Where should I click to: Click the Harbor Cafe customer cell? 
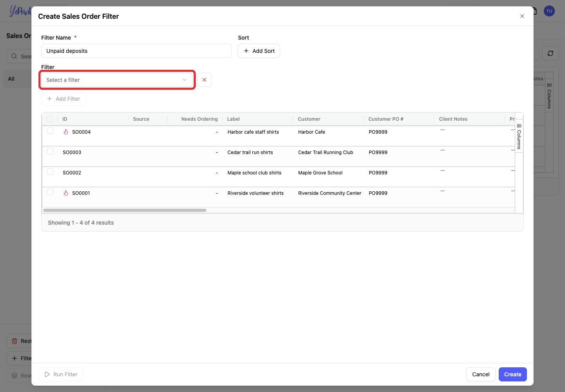click(312, 132)
